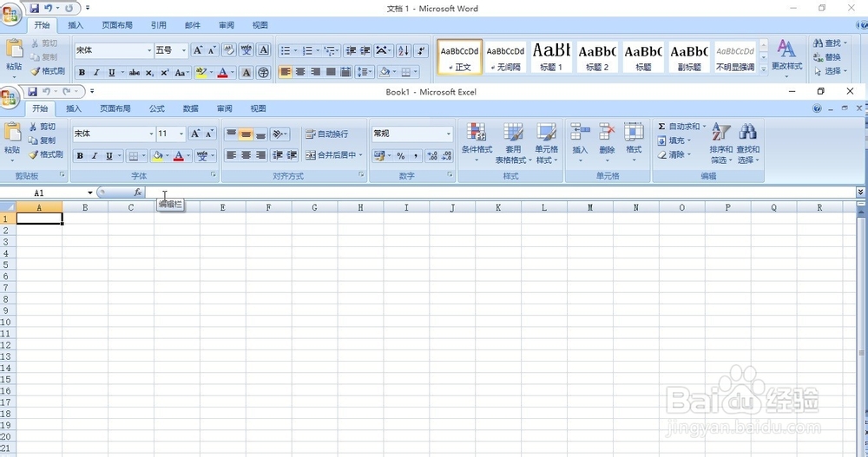Click column header E
This screenshot has height=457, width=868.
click(222, 207)
